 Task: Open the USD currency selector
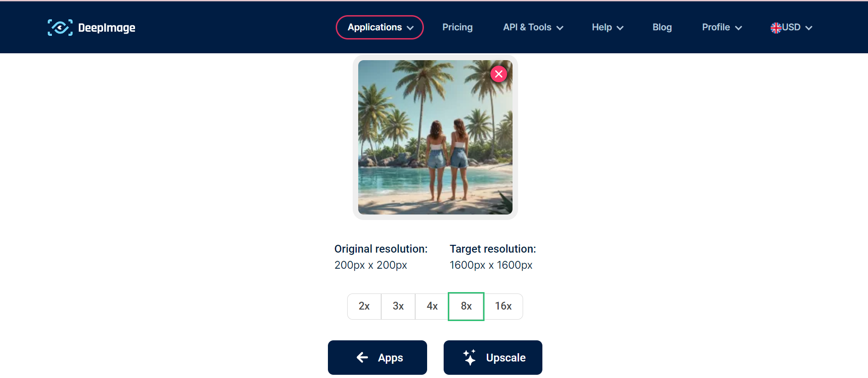(x=791, y=27)
